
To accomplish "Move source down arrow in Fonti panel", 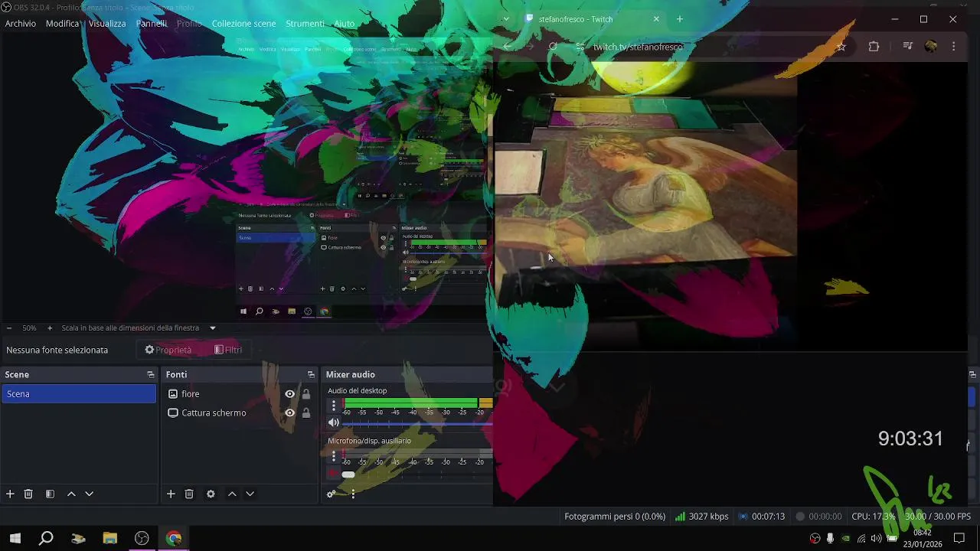I will [x=250, y=494].
